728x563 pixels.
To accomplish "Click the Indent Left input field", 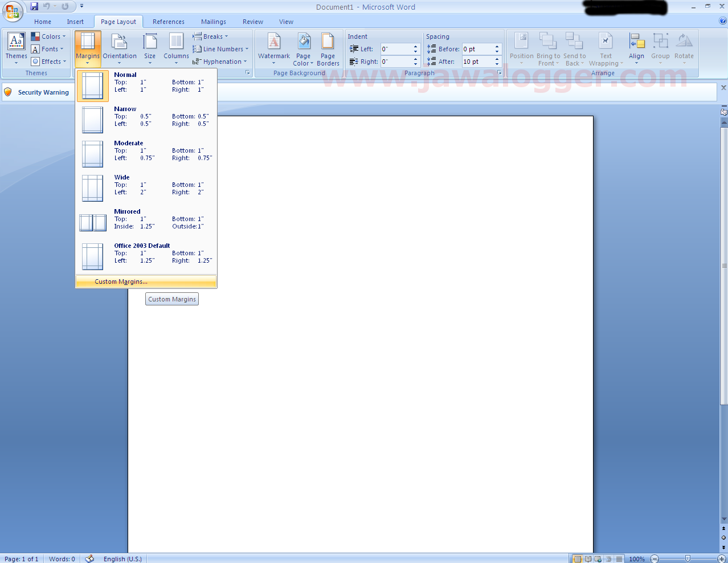I will (x=396, y=49).
